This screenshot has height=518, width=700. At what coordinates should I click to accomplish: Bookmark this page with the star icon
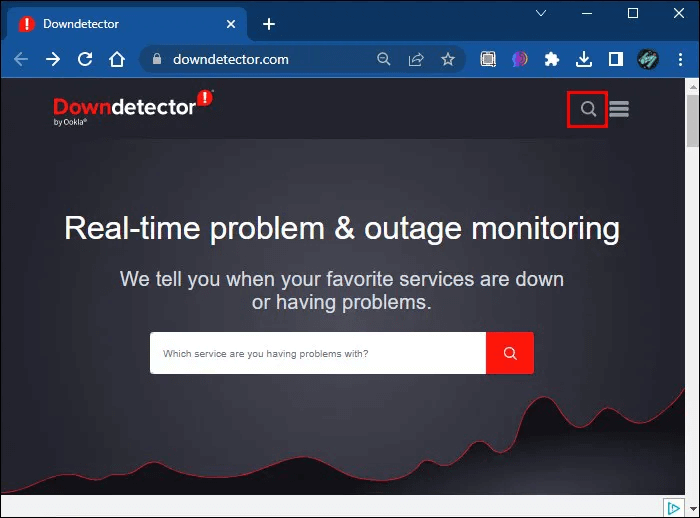[448, 59]
